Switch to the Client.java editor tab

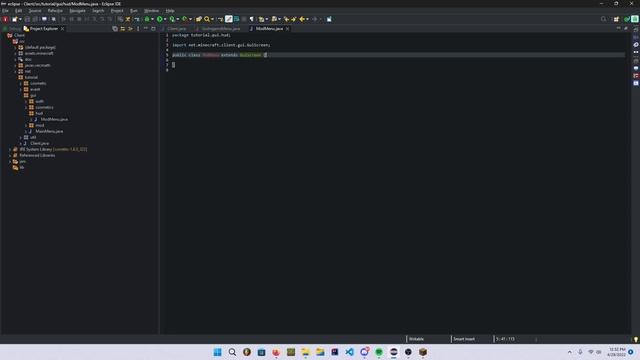[176, 29]
